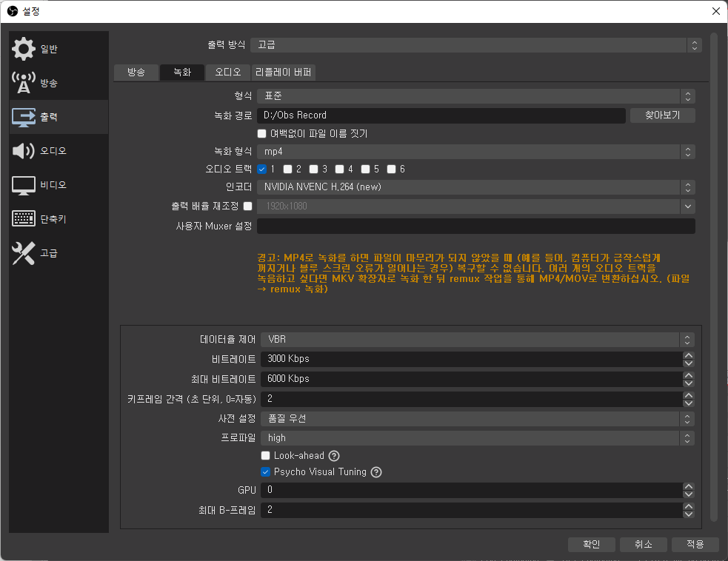Image resolution: width=728 pixels, height=561 pixels.
Task: Uncheck audio track 1
Action: [262, 169]
